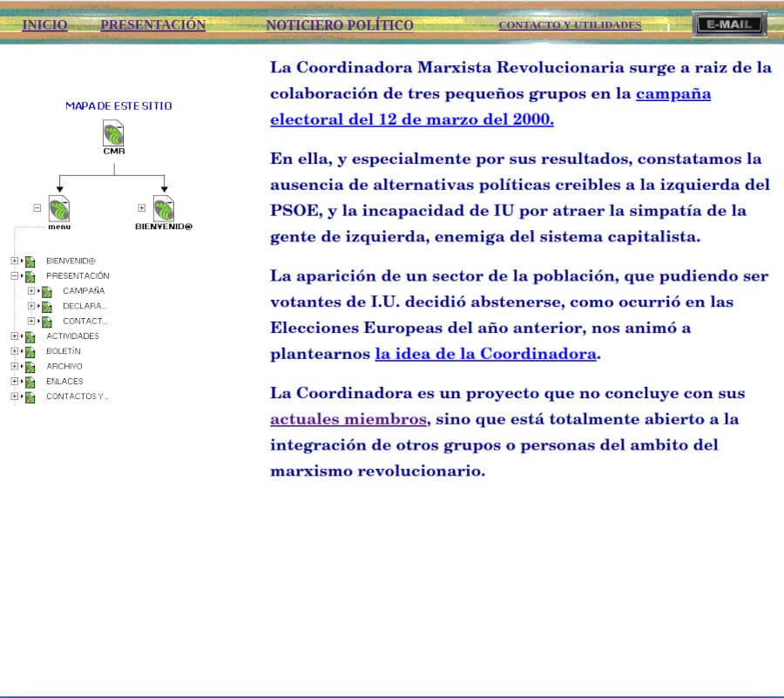The height and width of the screenshot is (698, 784).
Task: Click the page icon beside ACTIVIDADES
Action: (30, 336)
